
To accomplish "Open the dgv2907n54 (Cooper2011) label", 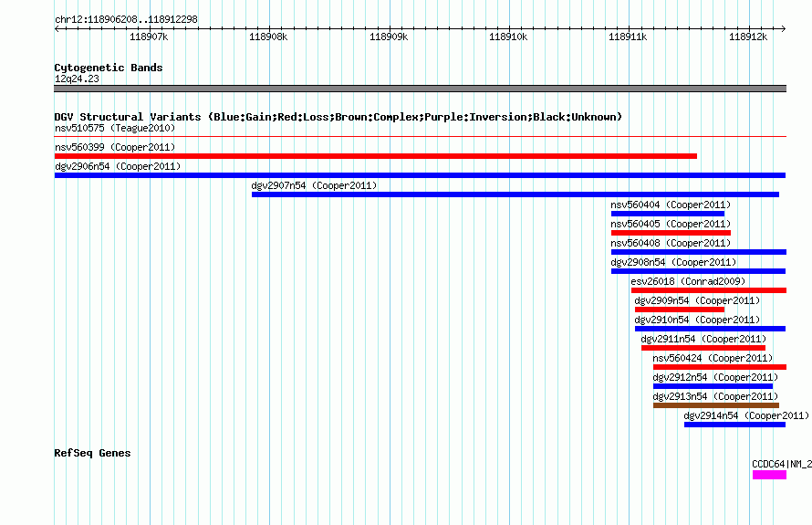I will pyautogui.click(x=315, y=185).
